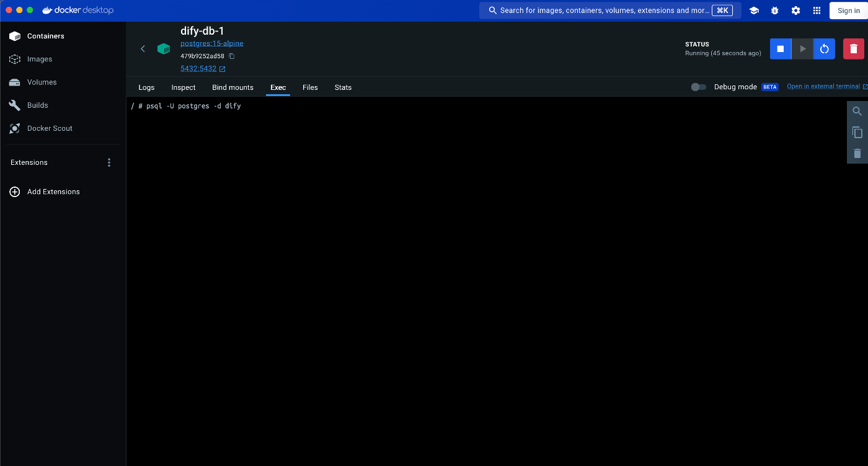Switch to the Logs tab

pyautogui.click(x=146, y=87)
